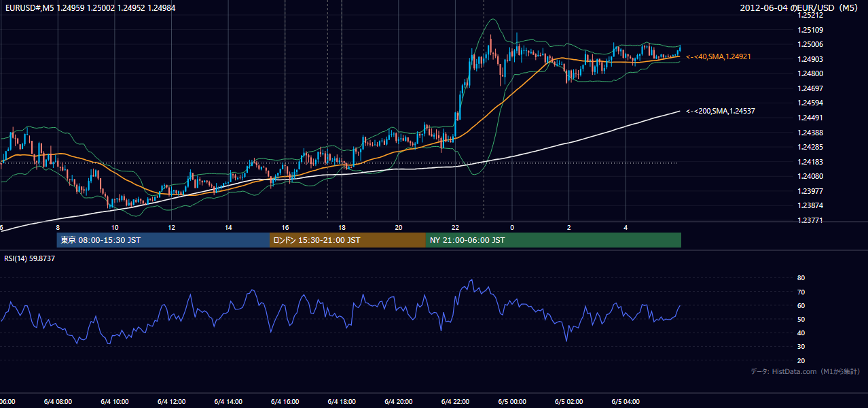
Task: Click price axis label 1.24183
Action: point(810,162)
